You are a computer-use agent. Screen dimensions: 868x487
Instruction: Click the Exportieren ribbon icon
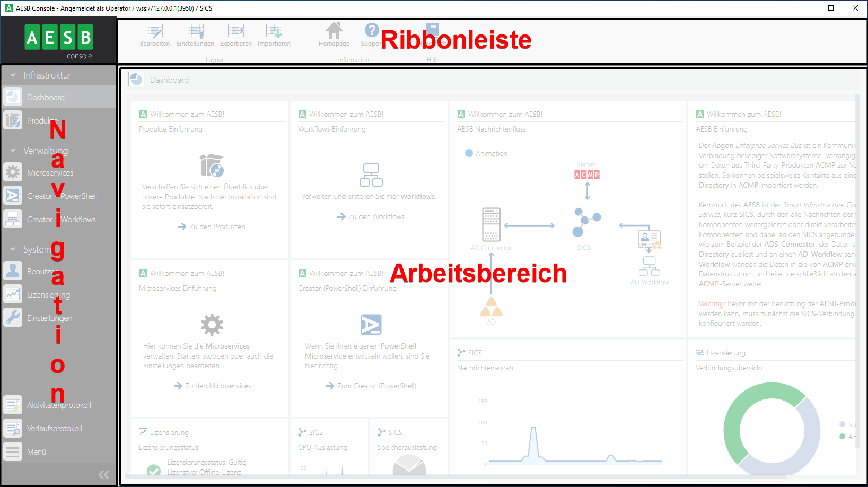pyautogui.click(x=236, y=31)
